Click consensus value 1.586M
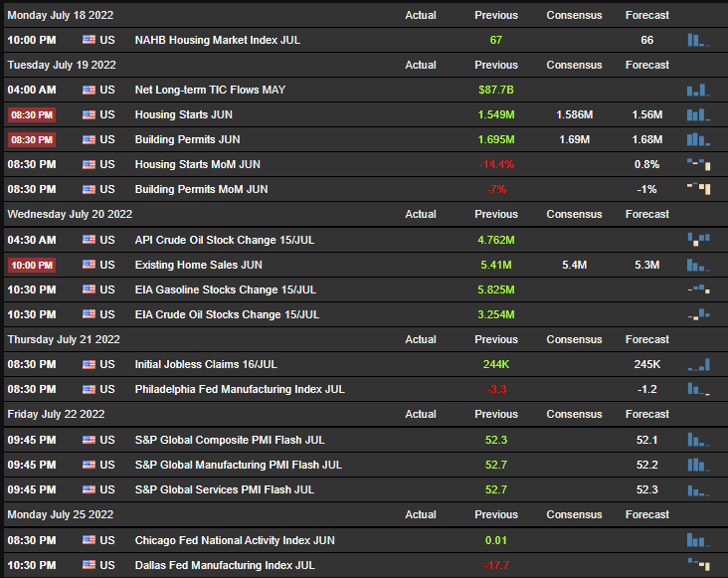The image size is (728, 578). 574,114
